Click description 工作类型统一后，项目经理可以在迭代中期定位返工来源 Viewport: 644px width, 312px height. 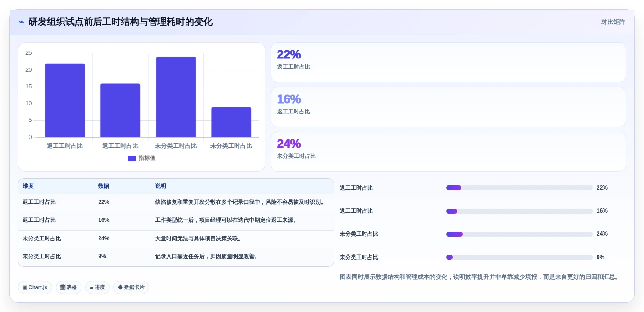pyautogui.click(x=227, y=220)
